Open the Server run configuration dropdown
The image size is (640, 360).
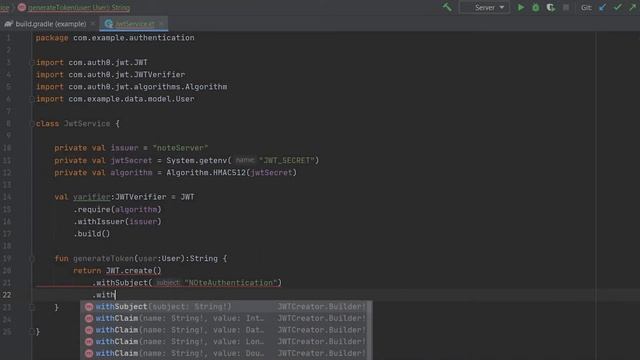click(x=484, y=7)
